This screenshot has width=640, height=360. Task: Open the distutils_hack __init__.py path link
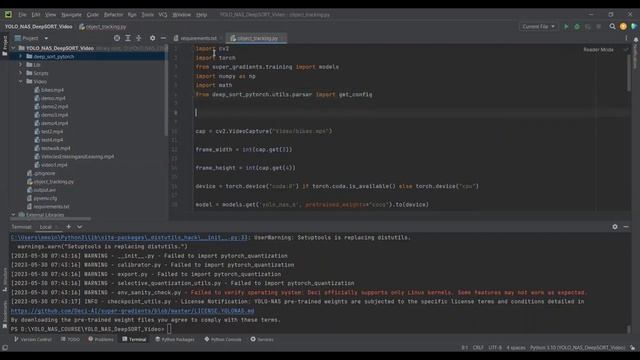pos(129,237)
